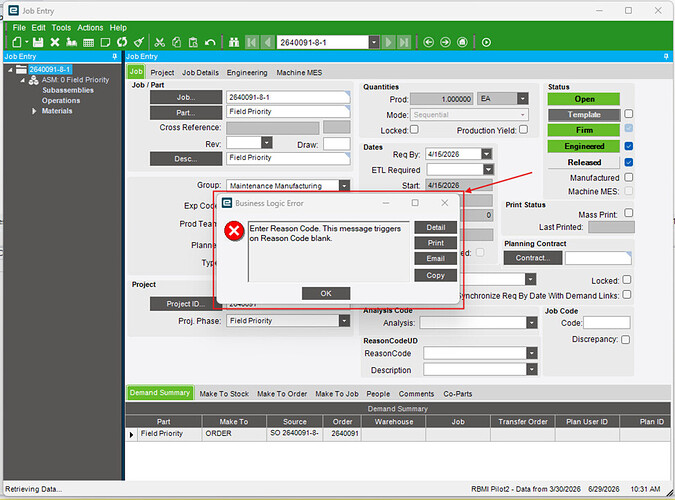Switch to the Job Details tab

200,73
